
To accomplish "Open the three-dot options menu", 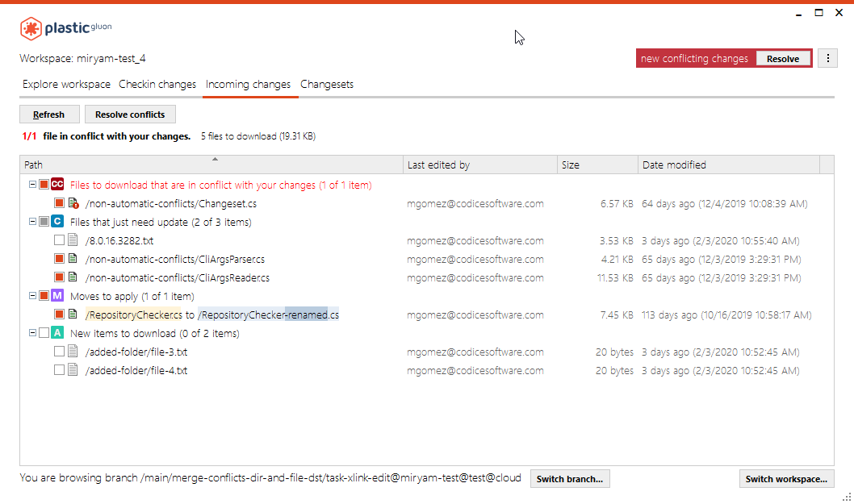I will tap(827, 57).
